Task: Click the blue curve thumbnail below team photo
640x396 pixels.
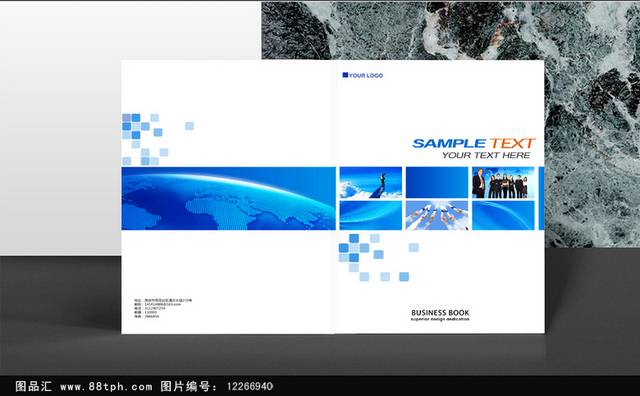Action: coord(503,215)
